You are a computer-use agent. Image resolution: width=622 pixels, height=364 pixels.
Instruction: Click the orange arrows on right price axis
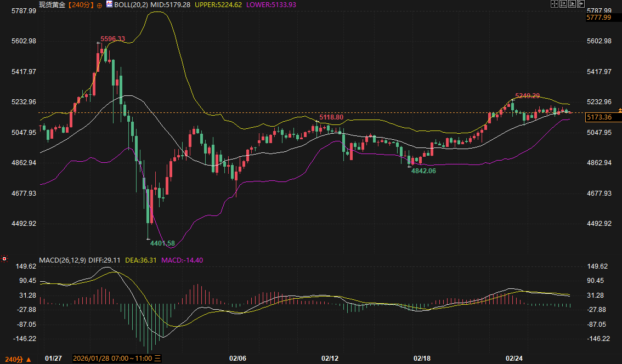[x=620, y=110]
